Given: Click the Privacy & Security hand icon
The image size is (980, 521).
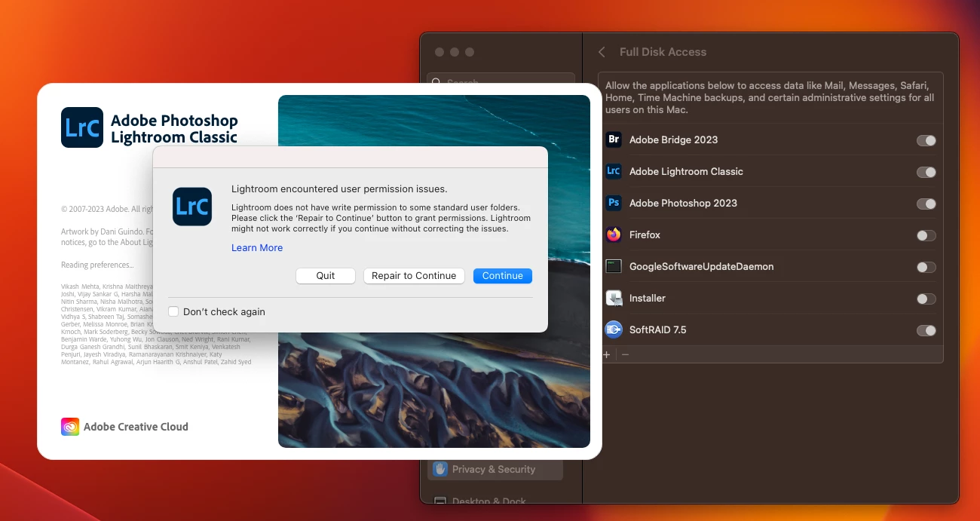Looking at the screenshot, I should [440, 469].
